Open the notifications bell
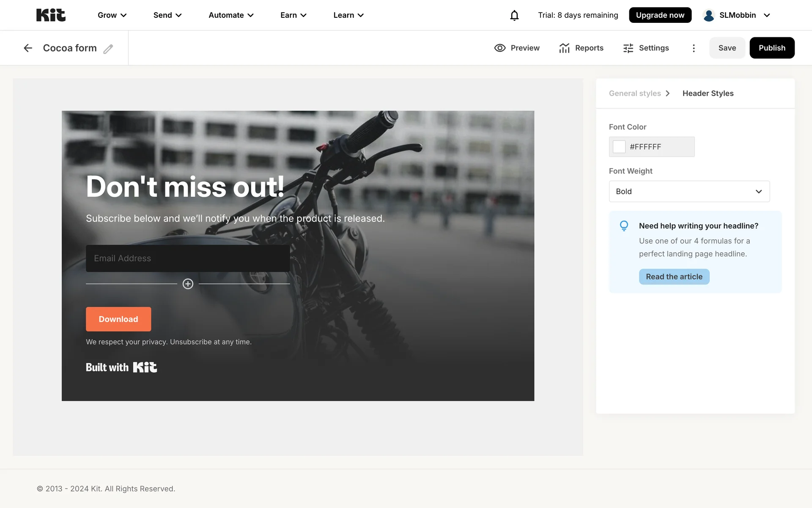 (514, 15)
